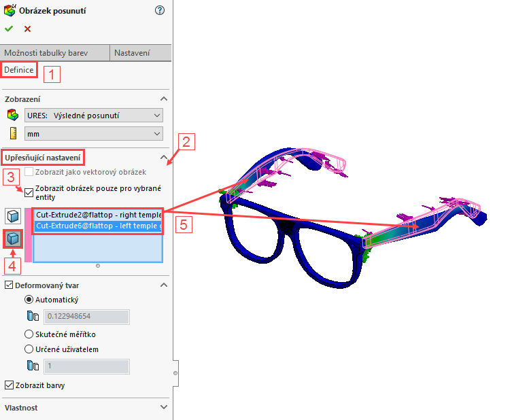The height and width of the screenshot is (420, 510).
Task: Click the user-defined scale field showing 1
Action: 86,366
